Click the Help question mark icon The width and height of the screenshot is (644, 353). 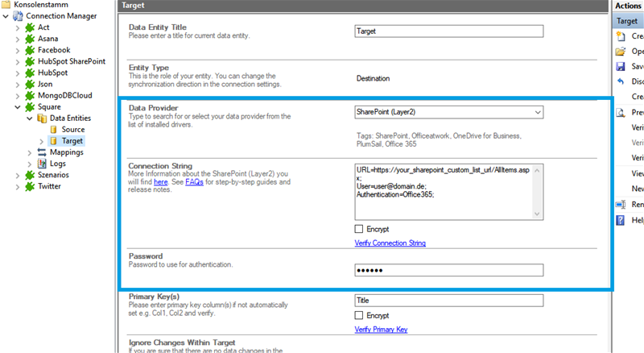coord(621,220)
